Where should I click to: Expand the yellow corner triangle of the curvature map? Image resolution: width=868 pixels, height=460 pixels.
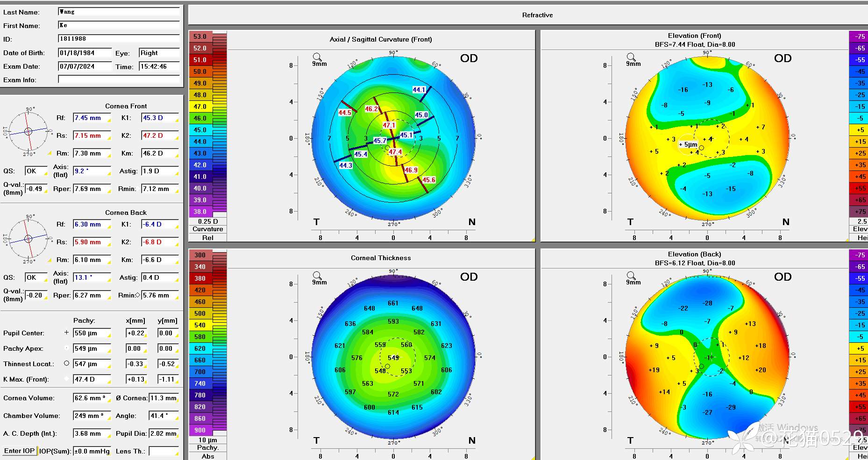[x=533, y=240]
